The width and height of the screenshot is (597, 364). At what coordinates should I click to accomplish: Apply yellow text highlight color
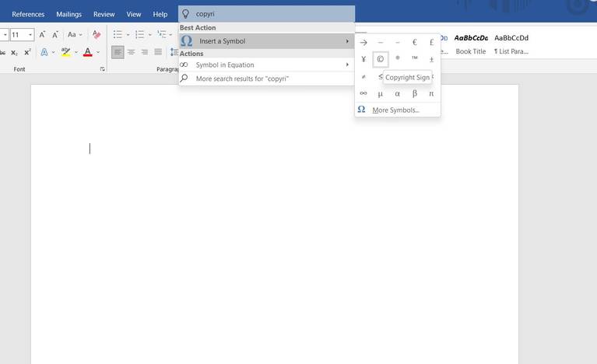click(65, 52)
